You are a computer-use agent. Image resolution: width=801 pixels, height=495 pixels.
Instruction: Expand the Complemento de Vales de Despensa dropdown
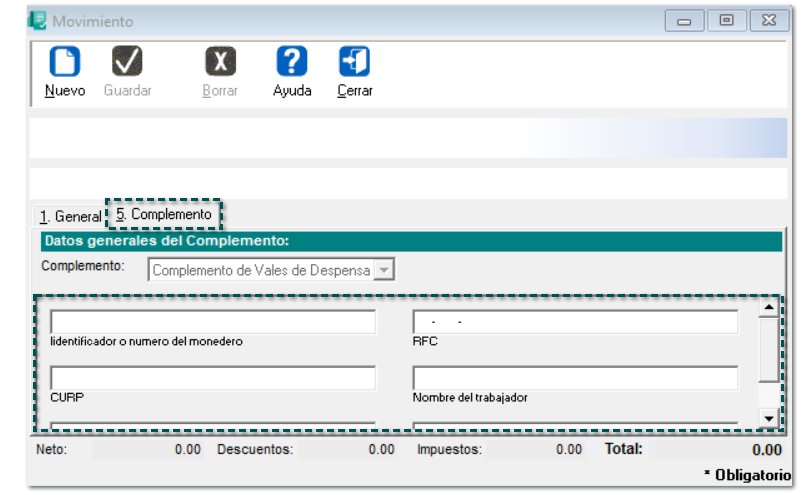point(385,270)
